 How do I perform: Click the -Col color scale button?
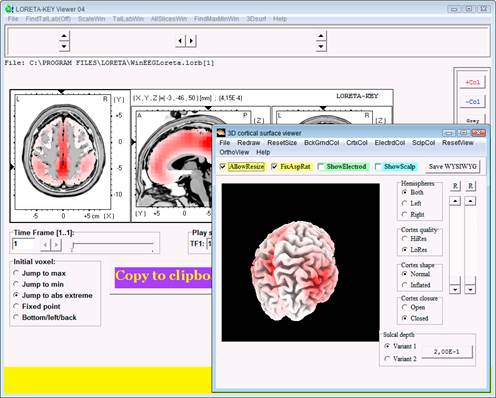pos(472,101)
